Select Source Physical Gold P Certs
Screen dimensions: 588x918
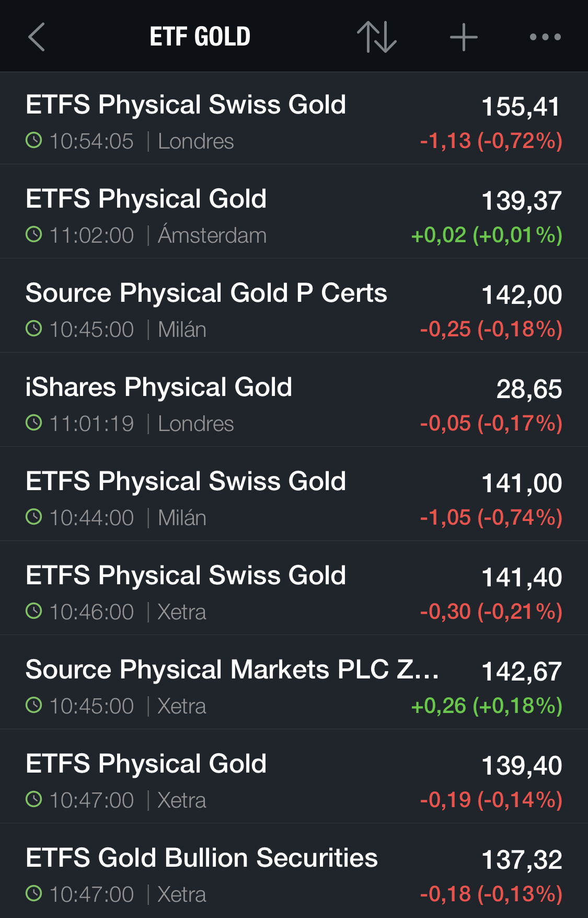pos(294,305)
